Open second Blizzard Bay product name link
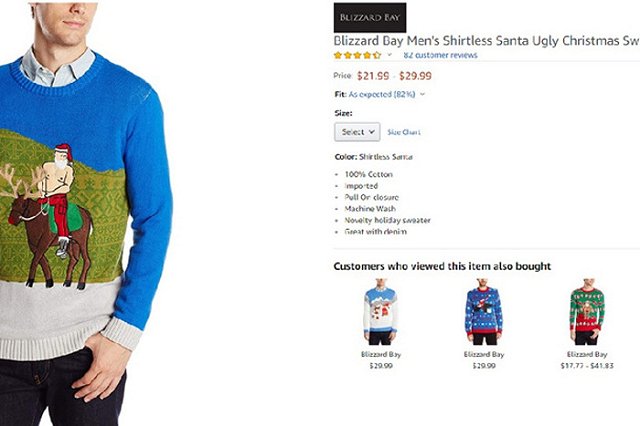 click(484, 354)
